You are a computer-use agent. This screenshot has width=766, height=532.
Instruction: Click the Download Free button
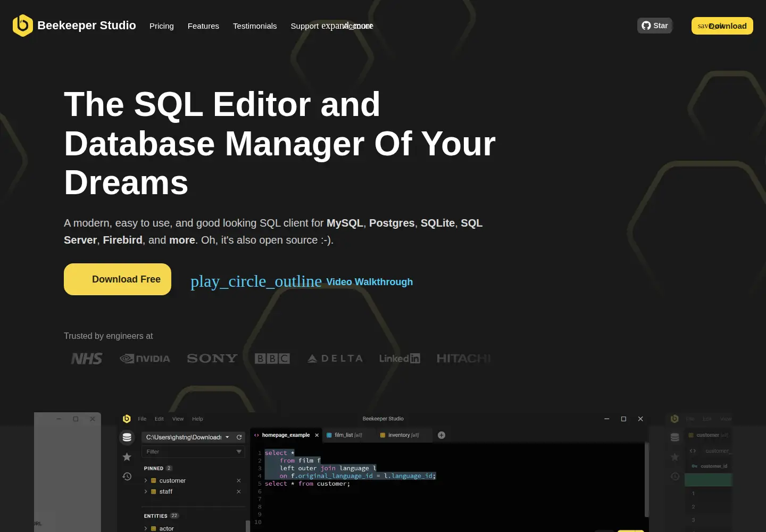pyautogui.click(x=118, y=279)
